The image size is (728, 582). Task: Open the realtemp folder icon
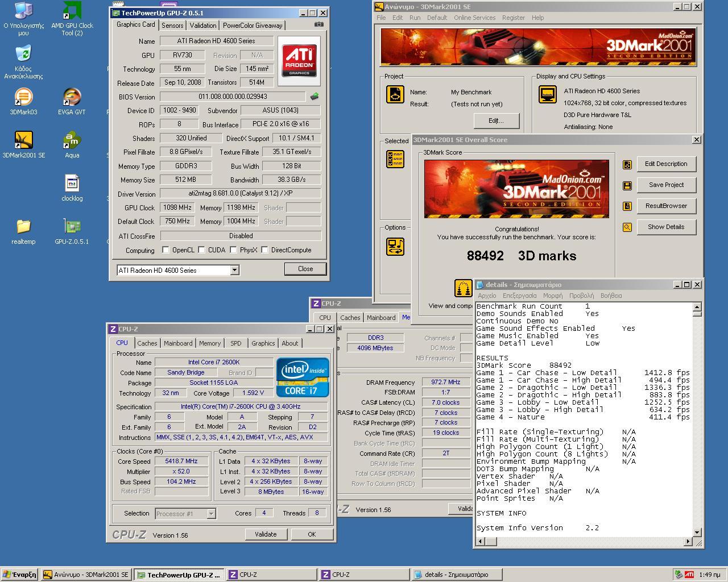coord(23,232)
